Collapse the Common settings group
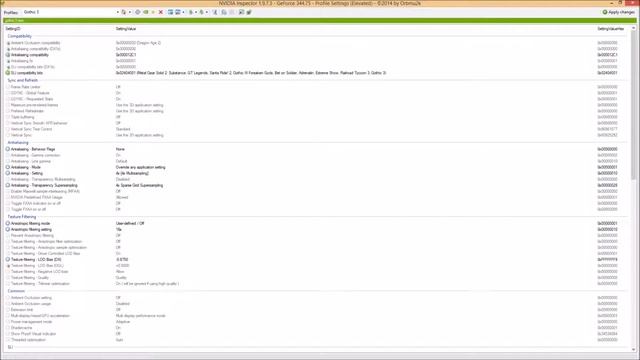The height and width of the screenshot is (360, 640). [16, 291]
